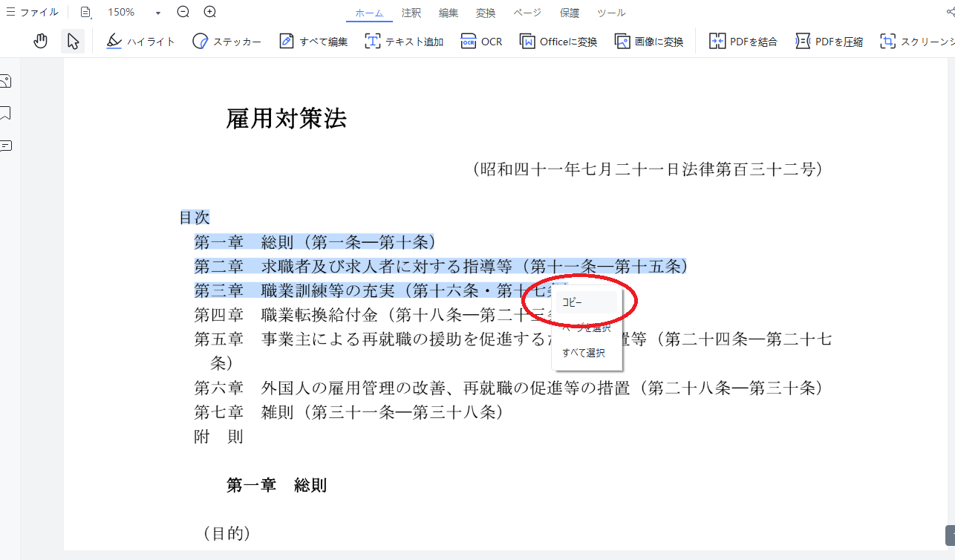Click the 第二章 求職者及び求人者 line
This screenshot has height=560, width=955.
[440, 266]
